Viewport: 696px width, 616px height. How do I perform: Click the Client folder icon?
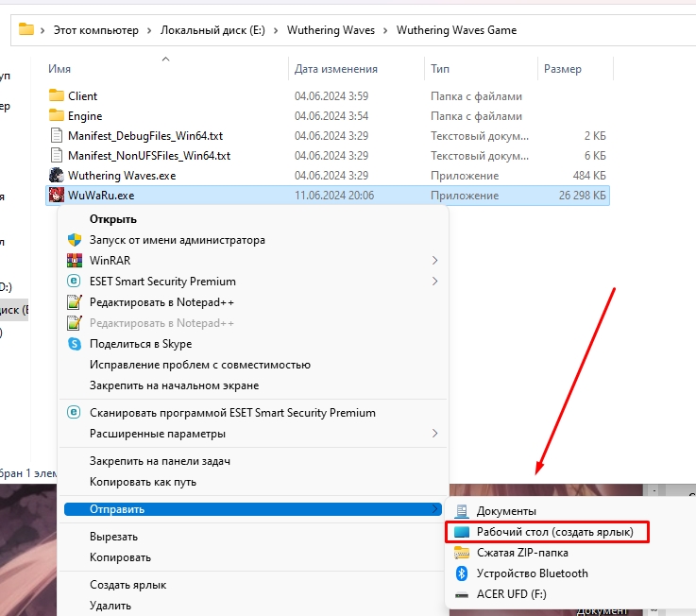[57, 95]
